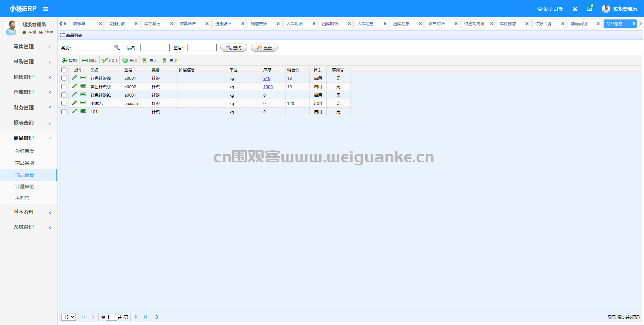Viewport: 644px width, 325px height.
Task: Delete the 测试无 row via green icon
Action: point(83,103)
